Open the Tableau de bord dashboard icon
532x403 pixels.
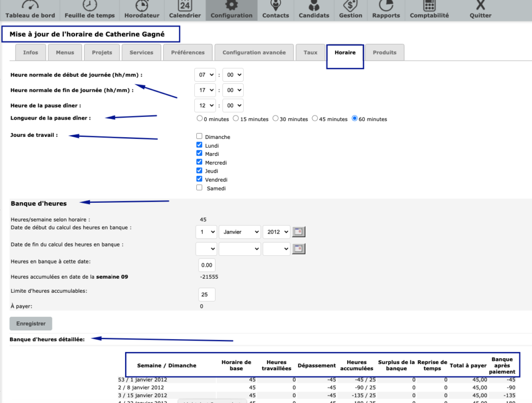click(x=30, y=5)
